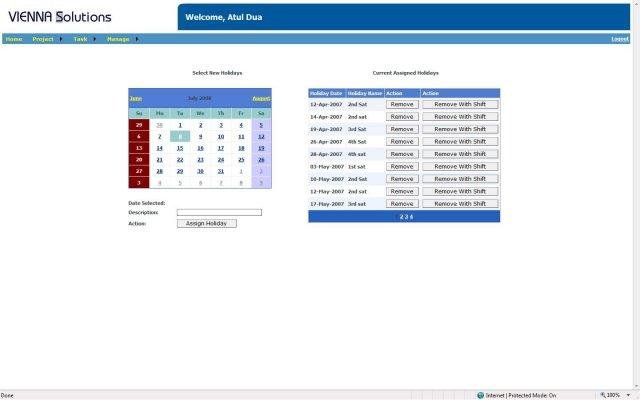The image size is (640, 400).
Task: Expand the arrow next to Manage
Action: 137,39
